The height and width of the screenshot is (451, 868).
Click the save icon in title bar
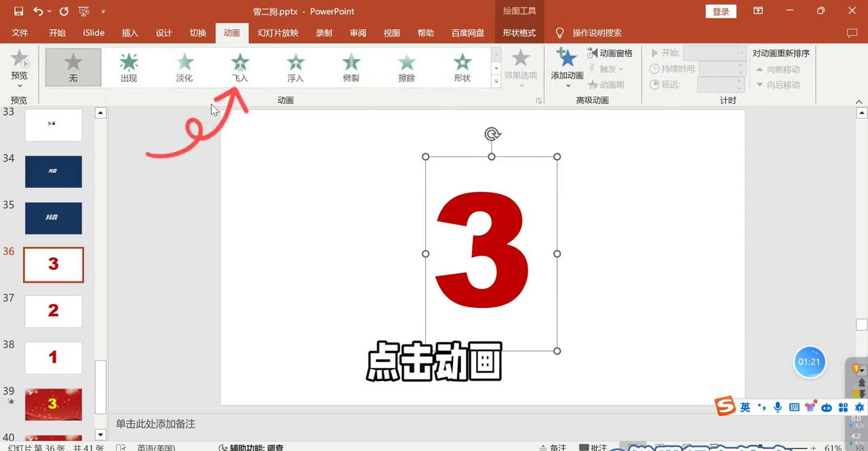pyautogui.click(x=18, y=12)
